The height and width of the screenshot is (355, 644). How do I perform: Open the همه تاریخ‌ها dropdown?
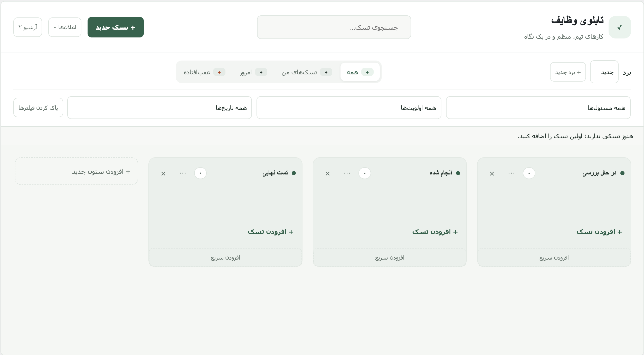pyautogui.click(x=159, y=107)
